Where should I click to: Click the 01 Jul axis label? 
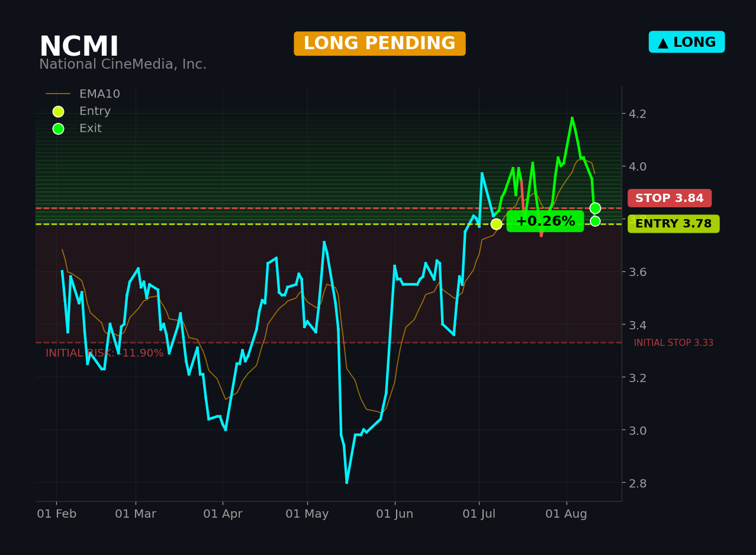coord(480,514)
